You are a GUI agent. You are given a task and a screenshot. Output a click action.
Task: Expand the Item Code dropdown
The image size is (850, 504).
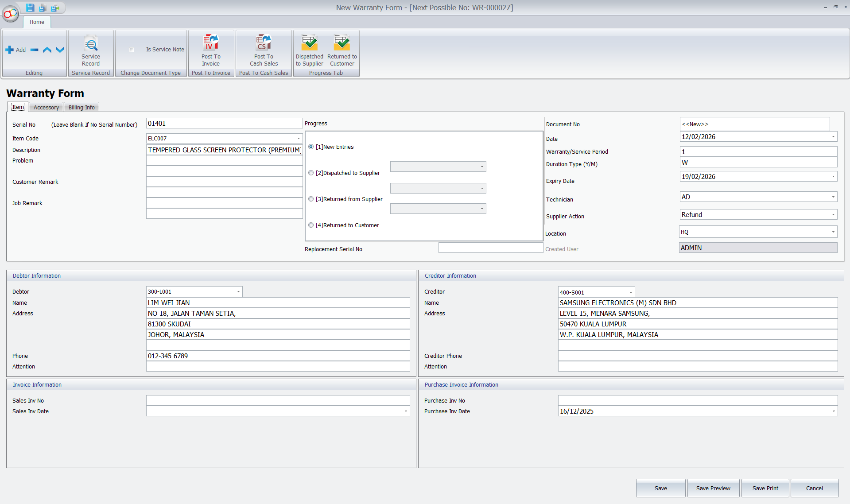[x=299, y=139]
